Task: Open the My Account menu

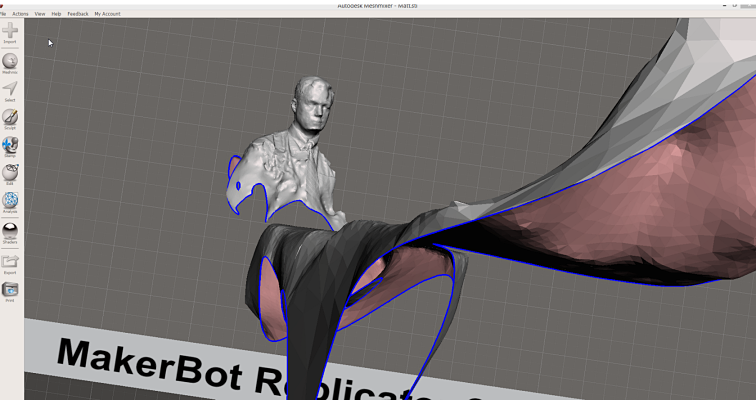Action: [x=108, y=14]
